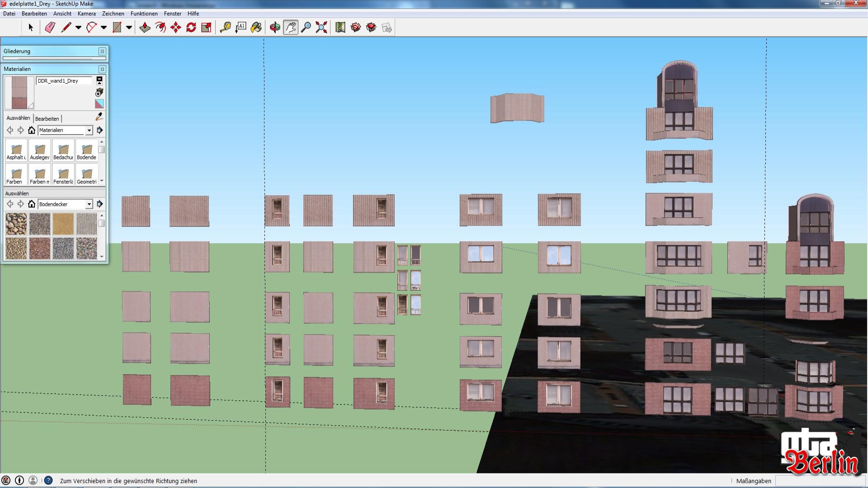Expand the Pencil line tool dropdown arrow
The width and height of the screenshot is (868, 488).
click(78, 28)
